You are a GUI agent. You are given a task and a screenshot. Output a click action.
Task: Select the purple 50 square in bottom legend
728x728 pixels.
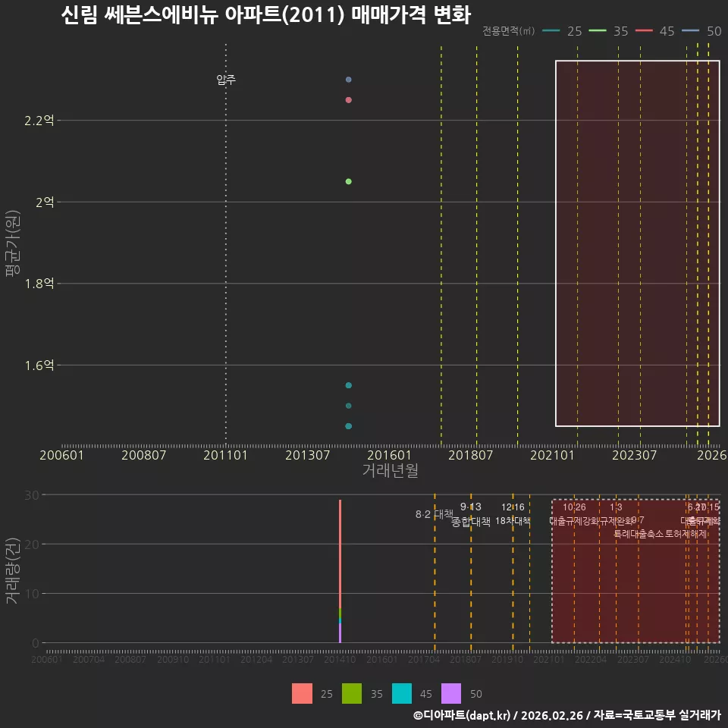[451, 693]
